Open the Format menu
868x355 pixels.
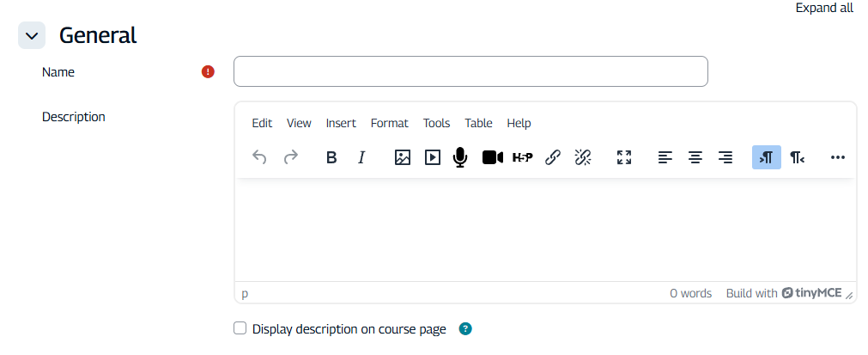click(389, 123)
